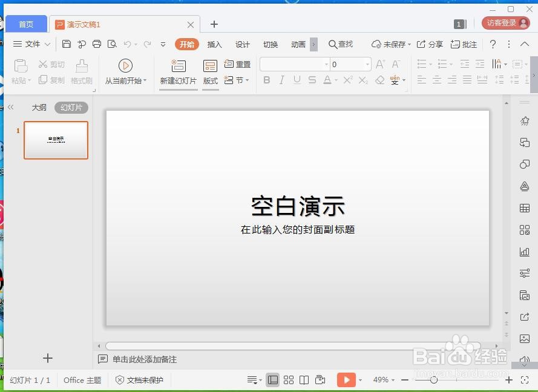Click New Slide (新建幻灯片) icon
This screenshot has height=392, width=538.
179,65
